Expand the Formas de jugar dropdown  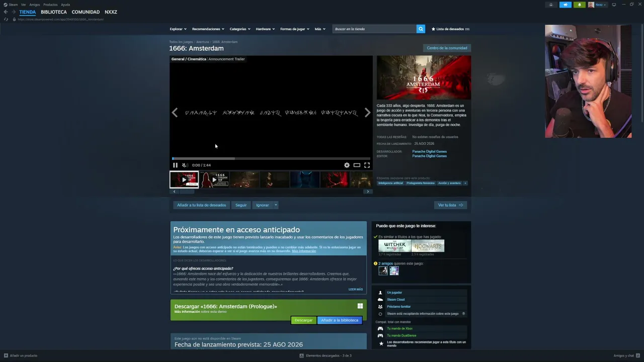coord(295,29)
